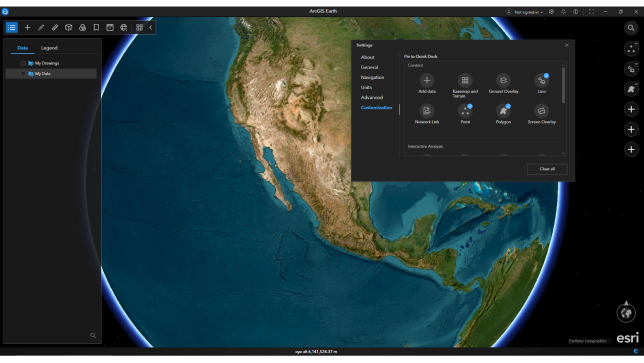Pin Ground Overlay to Quick Dock
The width and height of the screenshot is (644, 363).
click(503, 80)
